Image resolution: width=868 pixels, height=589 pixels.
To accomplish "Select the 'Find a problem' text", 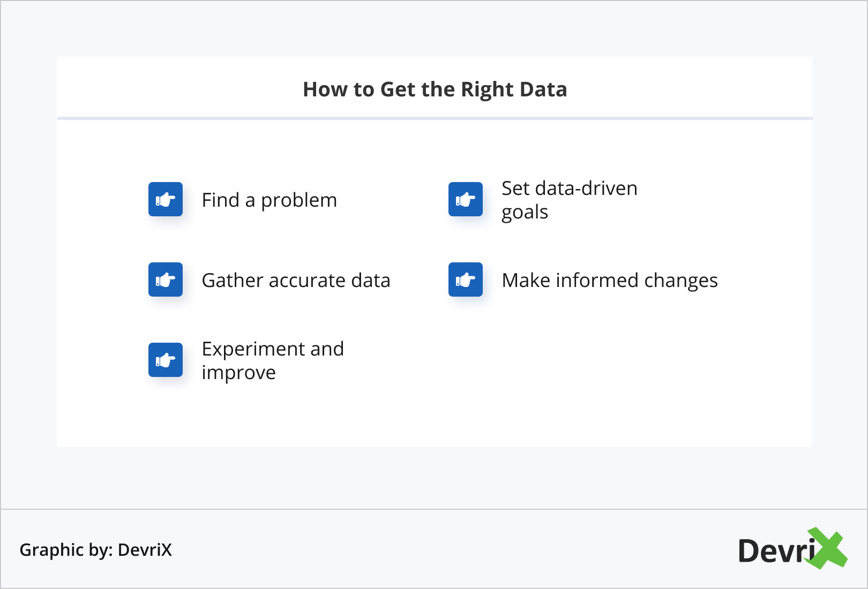I will [270, 200].
